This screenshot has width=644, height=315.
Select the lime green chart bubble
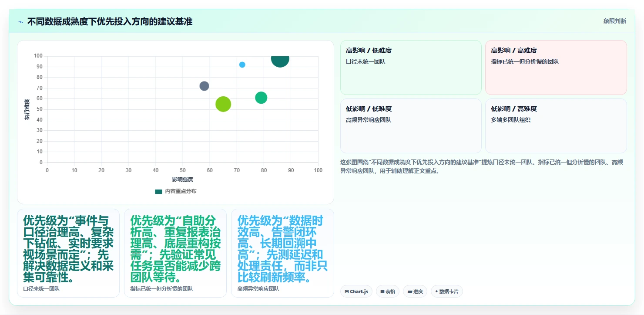pyautogui.click(x=223, y=104)
